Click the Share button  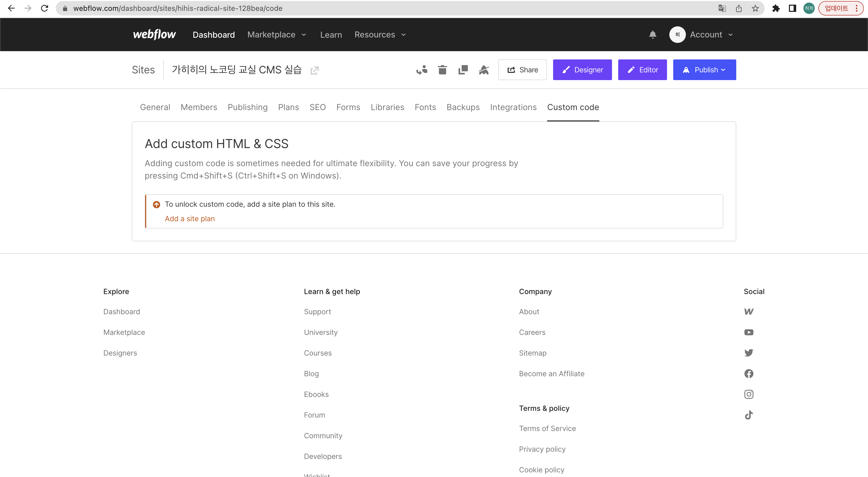pos(522,70)
